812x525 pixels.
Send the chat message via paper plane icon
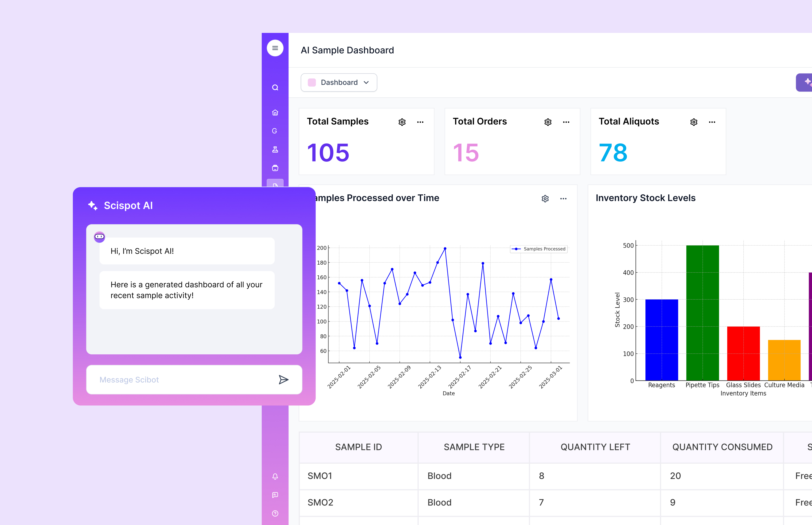click(x=284, y=380)
